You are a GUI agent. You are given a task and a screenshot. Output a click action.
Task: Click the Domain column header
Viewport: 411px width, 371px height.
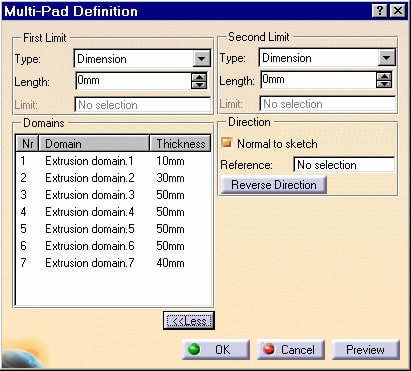click(94, 144)
